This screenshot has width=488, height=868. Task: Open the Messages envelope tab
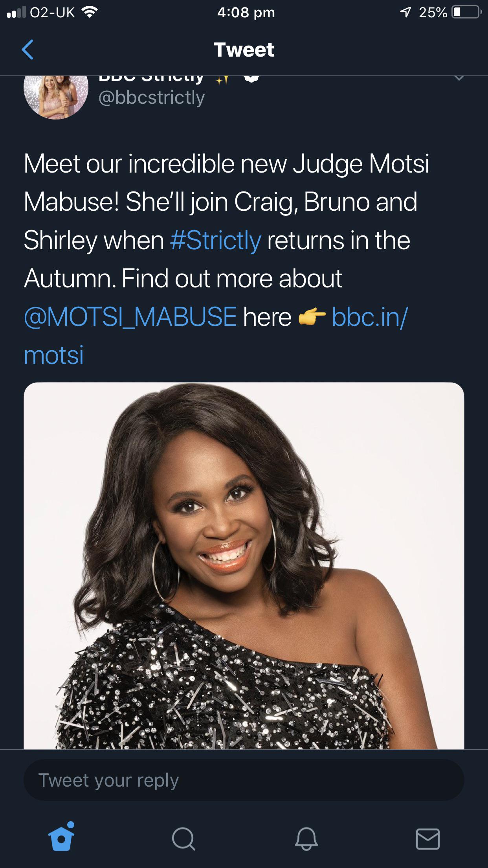427,839
